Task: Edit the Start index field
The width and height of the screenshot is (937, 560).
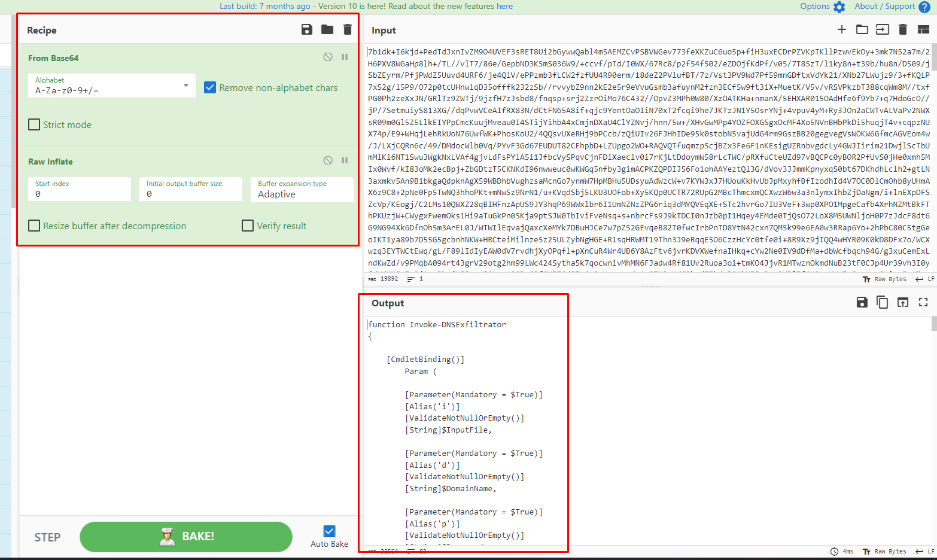Action: 80,189
